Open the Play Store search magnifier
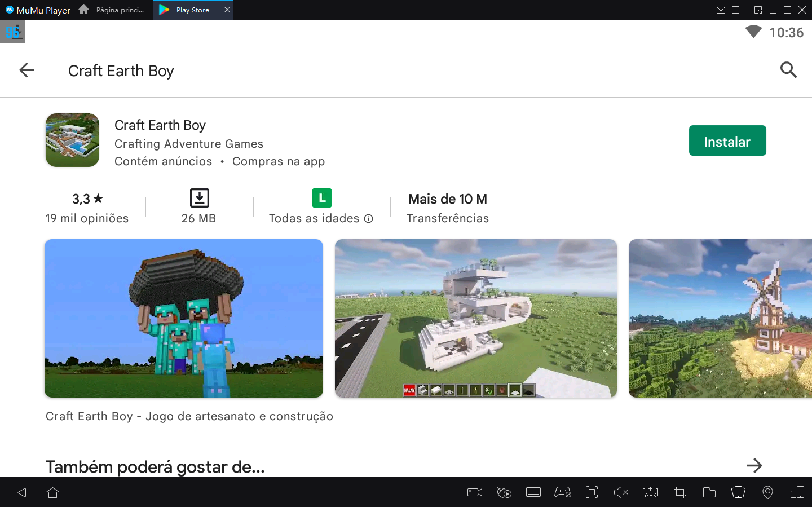Screen dimensions: 812x507 coord(788,70)
